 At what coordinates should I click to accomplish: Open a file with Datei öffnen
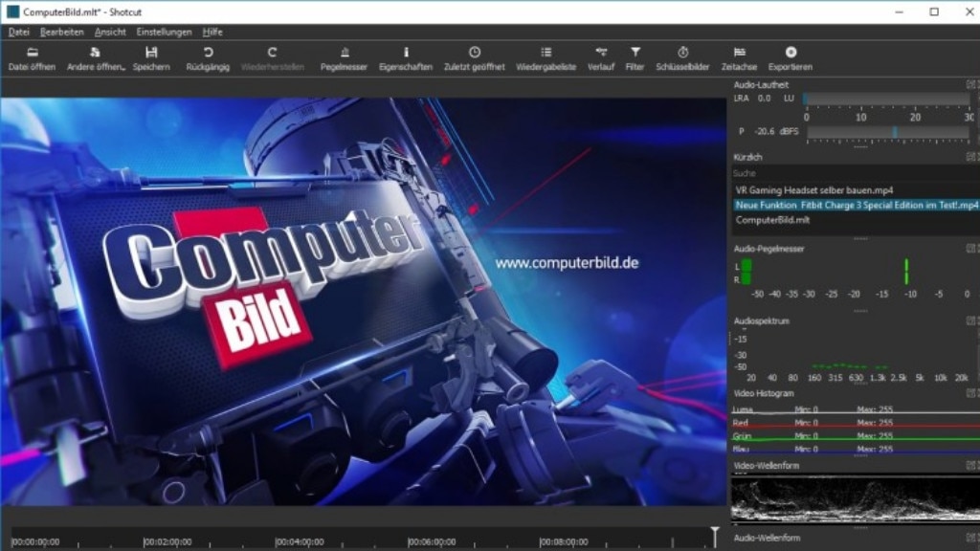coord(32,58)
